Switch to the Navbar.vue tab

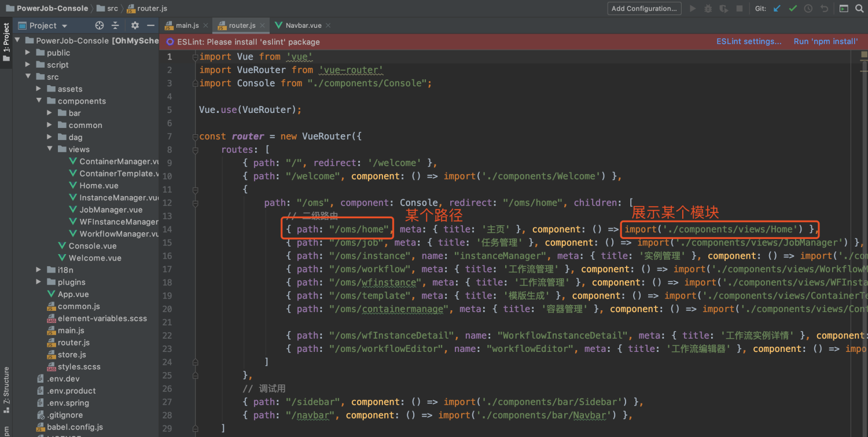tap(302, 25)
